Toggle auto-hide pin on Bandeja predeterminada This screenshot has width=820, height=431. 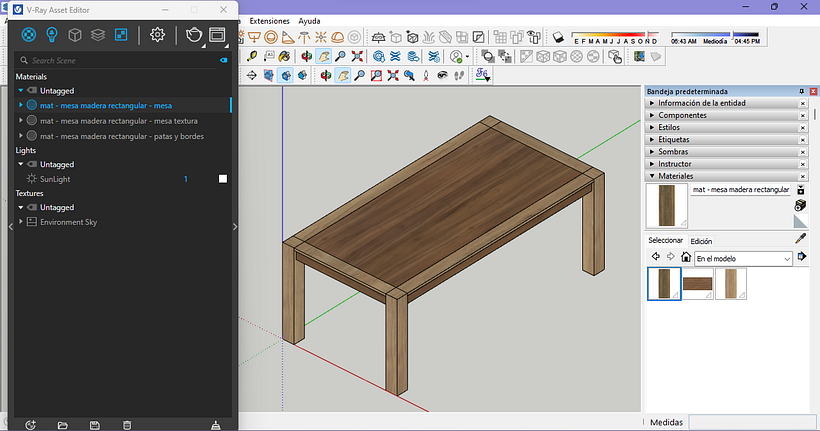point(802,91)
